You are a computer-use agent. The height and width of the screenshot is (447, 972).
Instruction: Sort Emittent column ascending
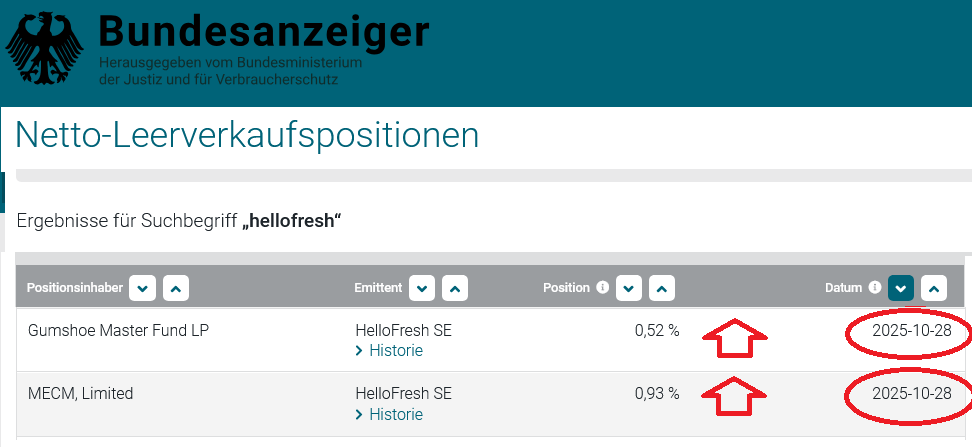[x=455, y=288]
